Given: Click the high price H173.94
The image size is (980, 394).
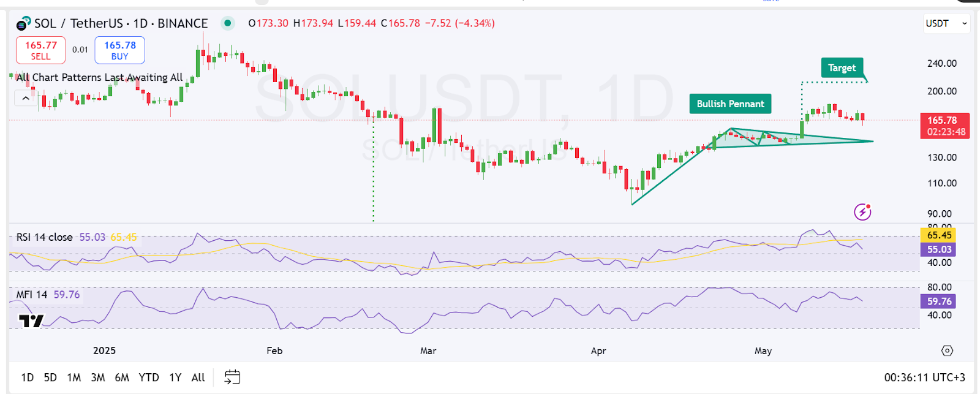Looking at the screenshot, I should pos(313,23).
